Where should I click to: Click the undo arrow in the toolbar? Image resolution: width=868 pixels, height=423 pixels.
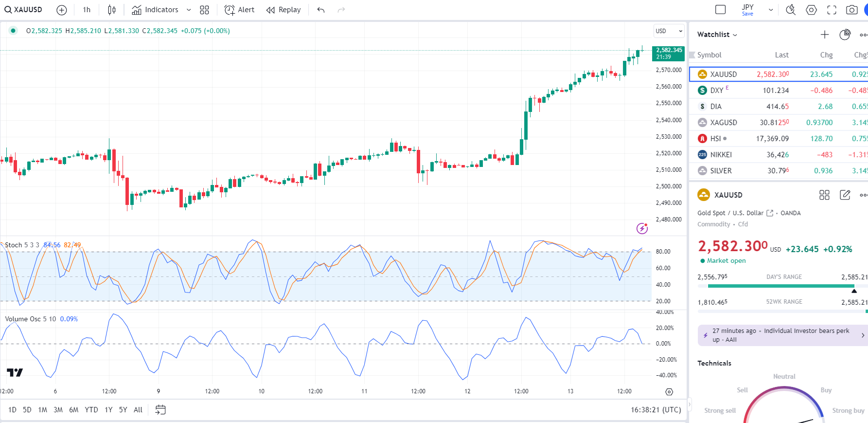pyautogui.click(x=321, y=10)
